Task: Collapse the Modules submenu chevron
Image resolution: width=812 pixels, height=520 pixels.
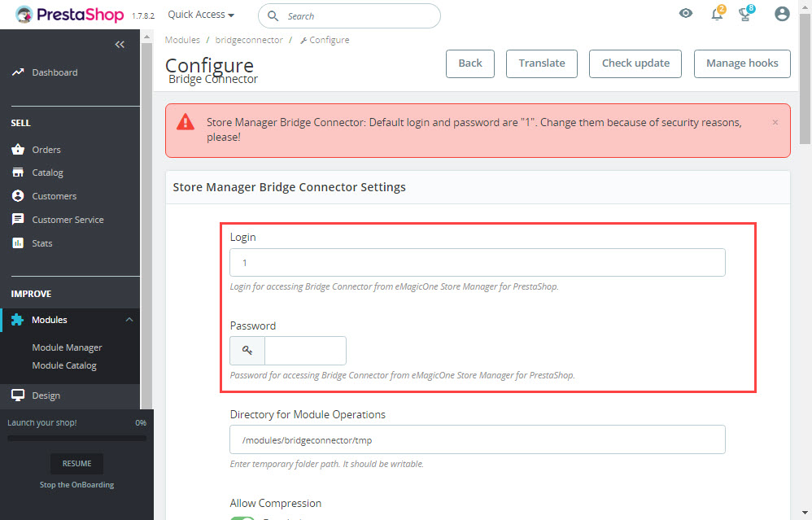Action: (129, 320)
